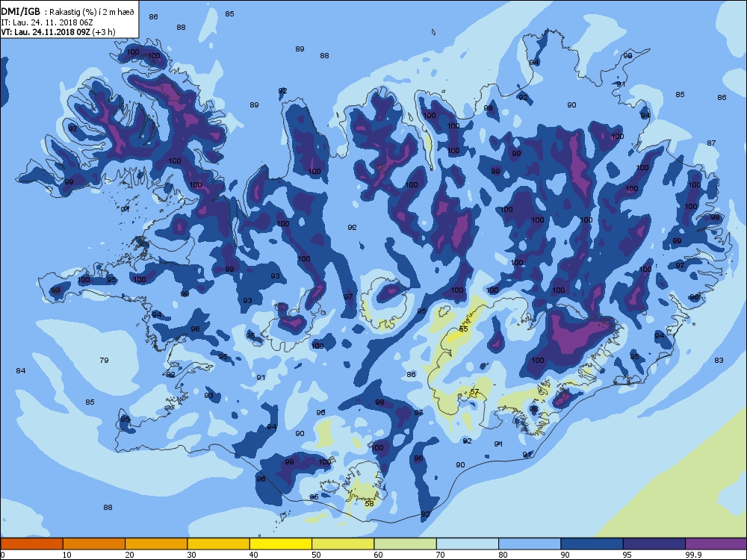Click the '0' label on the color scale
The height and width of the screenshot is (560, 747).
click(3, 555)
